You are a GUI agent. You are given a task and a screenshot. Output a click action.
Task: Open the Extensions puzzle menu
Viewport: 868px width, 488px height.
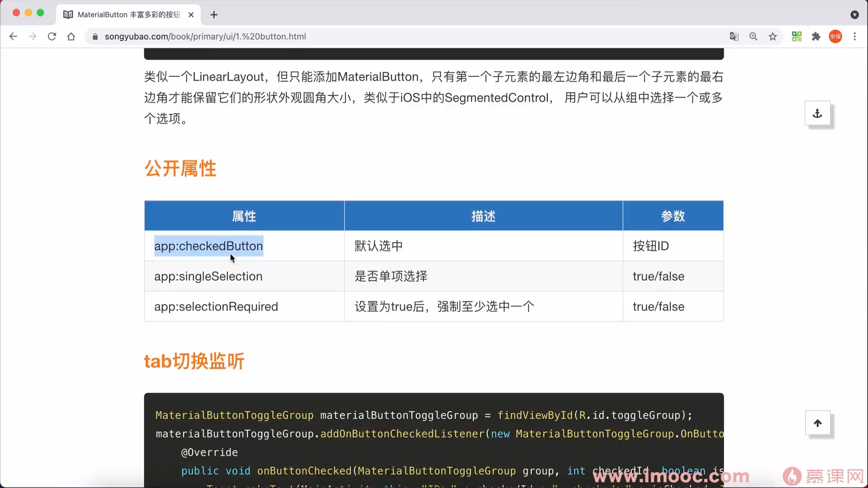coord(816,37)
